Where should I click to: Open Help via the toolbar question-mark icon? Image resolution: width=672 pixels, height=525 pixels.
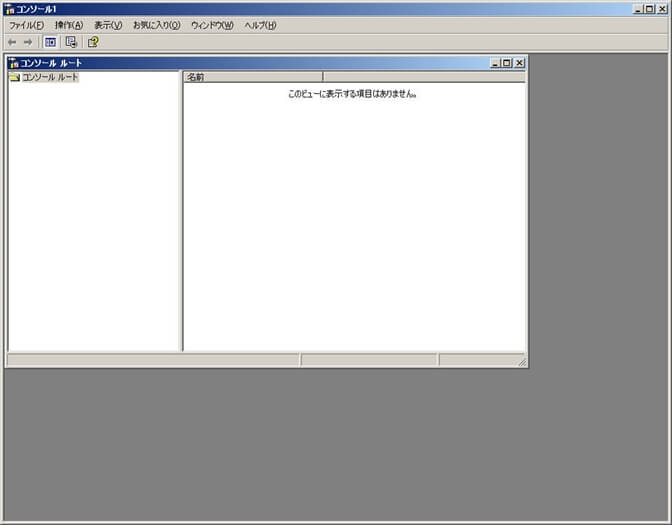pyautogui.click(x=93, y=42)
